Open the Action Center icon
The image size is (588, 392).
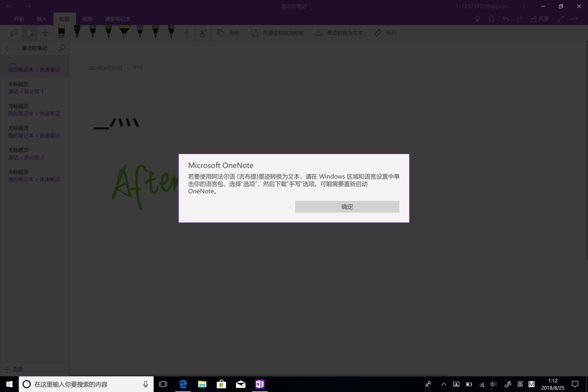pyautogui.click(x=575, y=384)
